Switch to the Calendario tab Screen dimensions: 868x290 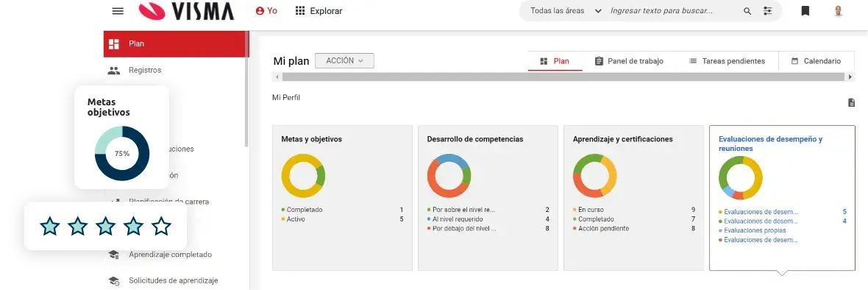pyautogui.click(x=816, y=61)
